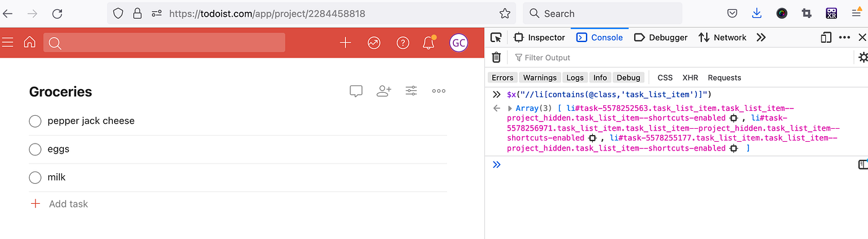
Task: Open pepper jack cheese task text
Action: (91, 121)
